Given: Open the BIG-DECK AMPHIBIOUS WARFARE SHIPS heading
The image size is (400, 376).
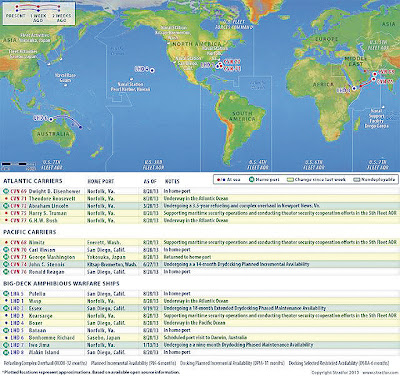Looking at the screenshot, I should click(61, 284).
